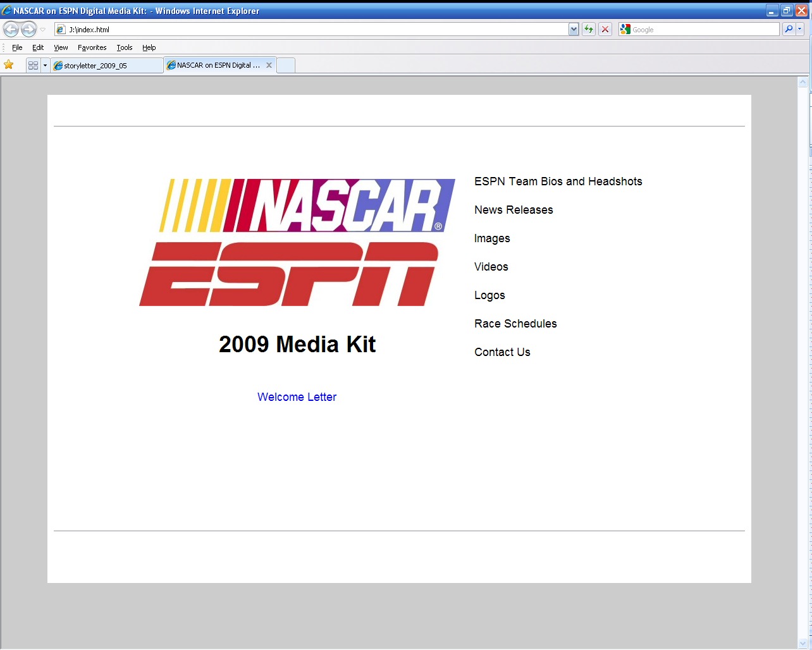Expand the tab list dropdown arrow
Screen dimensions: 812x650
45,65
